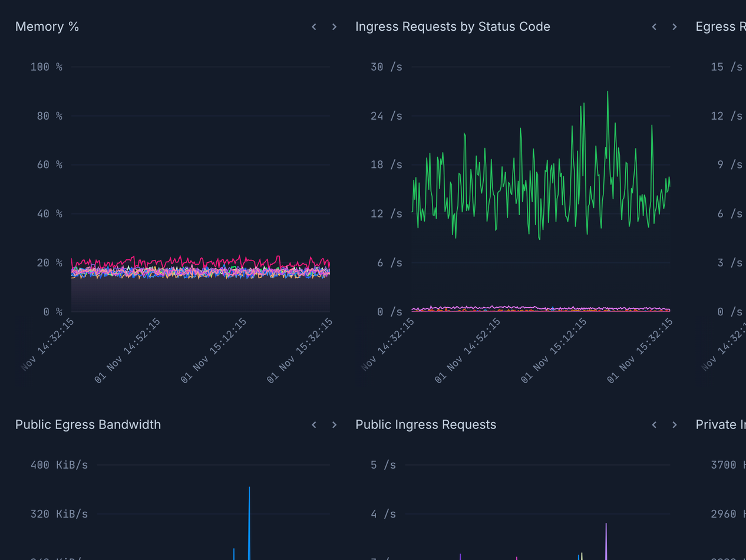Click the 4 /s label in Public Ingress Requests
Viewport: 746px width, 560px height.
pos(384,513)
